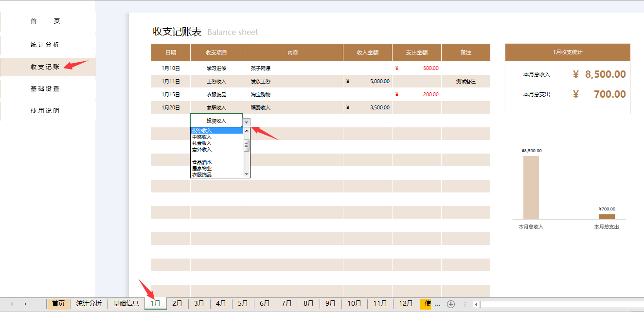
Task: Go to the 5月 sheet tab
Action: pyautogui.click(x=243, y=303)
